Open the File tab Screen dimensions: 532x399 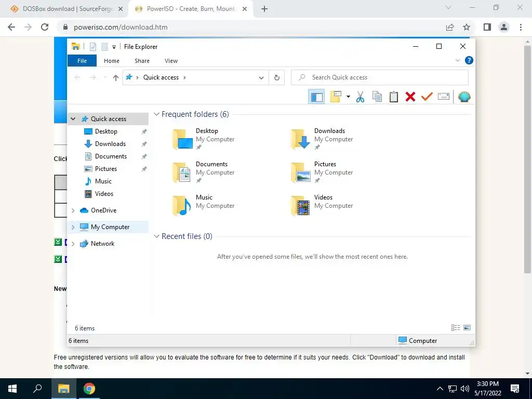[x=82, y=61]
